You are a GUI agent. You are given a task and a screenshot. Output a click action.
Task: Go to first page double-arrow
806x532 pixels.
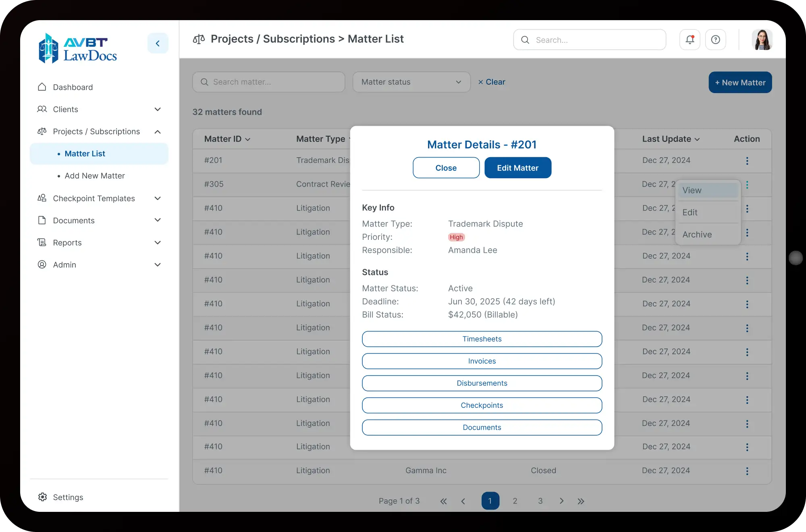click(443, 501)
